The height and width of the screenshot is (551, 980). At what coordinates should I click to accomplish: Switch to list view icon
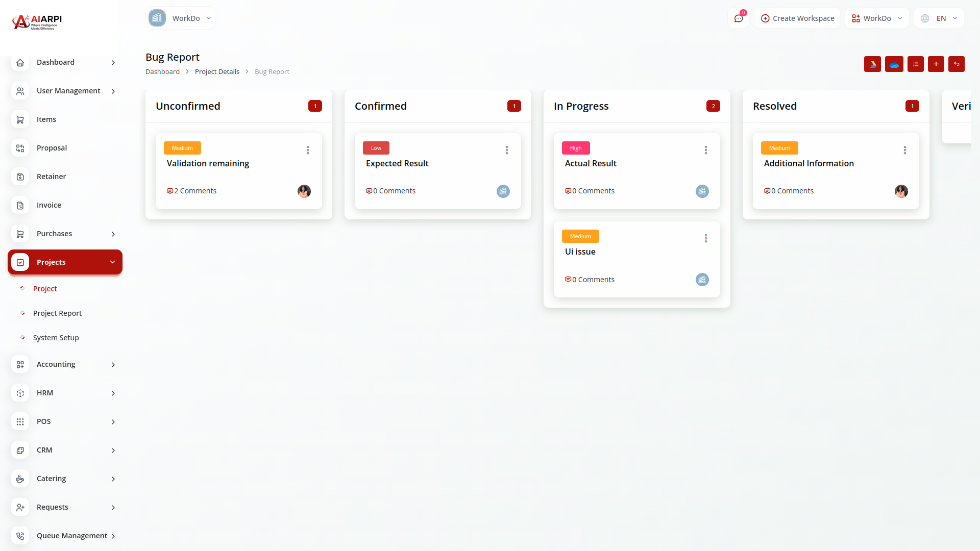tap(915, 64)
